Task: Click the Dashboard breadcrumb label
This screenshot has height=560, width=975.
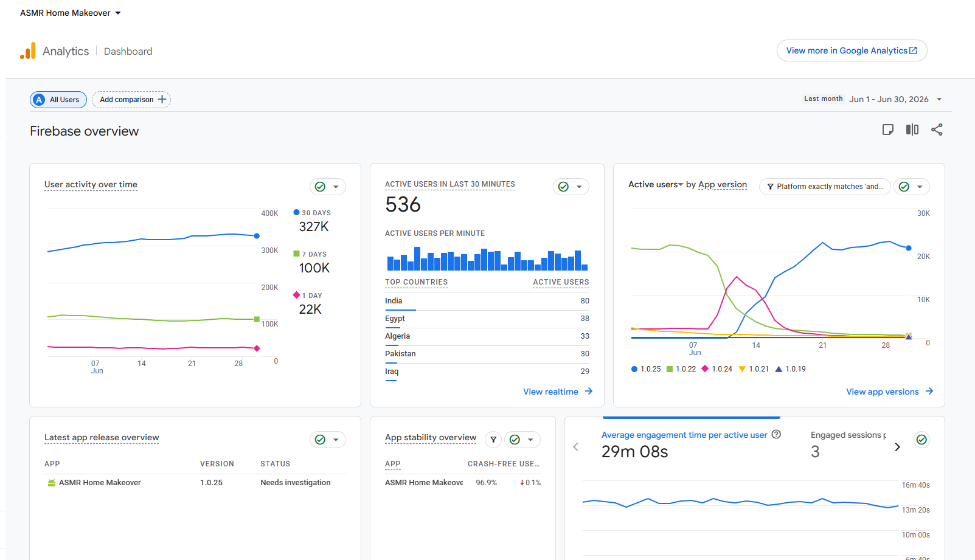Action: coord(128,52)
